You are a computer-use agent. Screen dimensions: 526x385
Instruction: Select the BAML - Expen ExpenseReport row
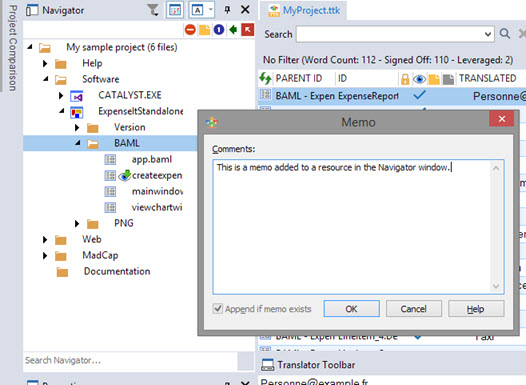392,96
